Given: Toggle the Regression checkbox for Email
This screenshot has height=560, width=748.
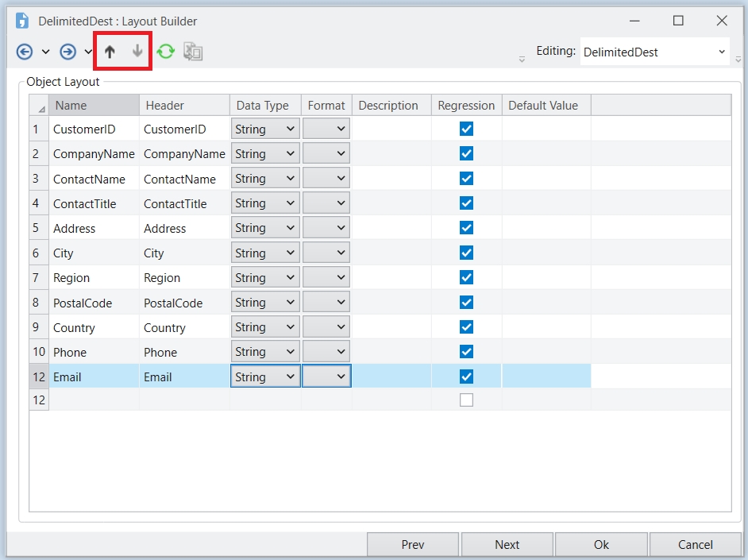Looking at the screenshot, I should point(466,377).
